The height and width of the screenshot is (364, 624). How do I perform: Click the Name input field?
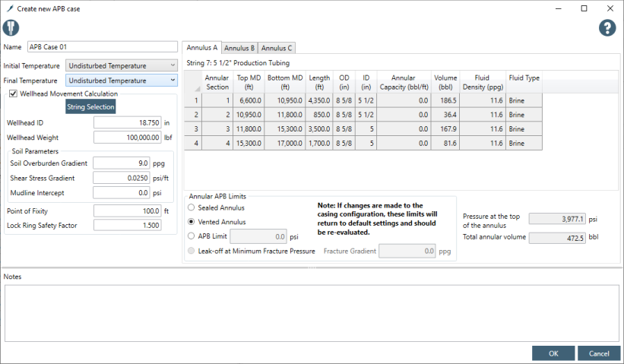click(103, 47)
